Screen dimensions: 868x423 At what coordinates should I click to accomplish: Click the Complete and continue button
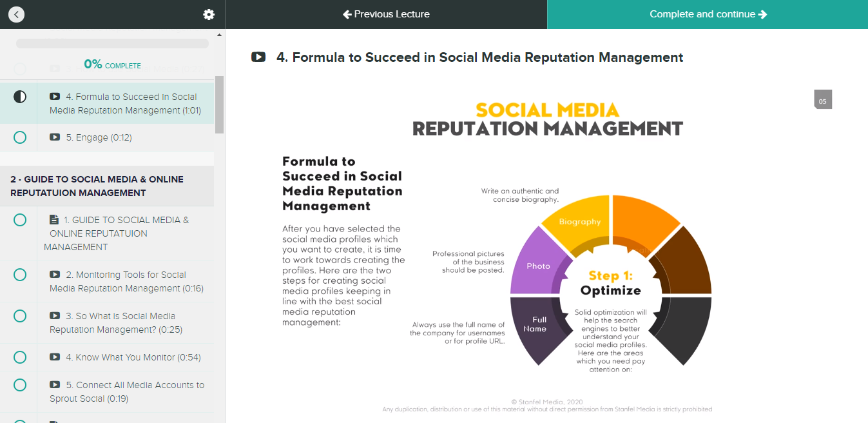click(708, 14)
